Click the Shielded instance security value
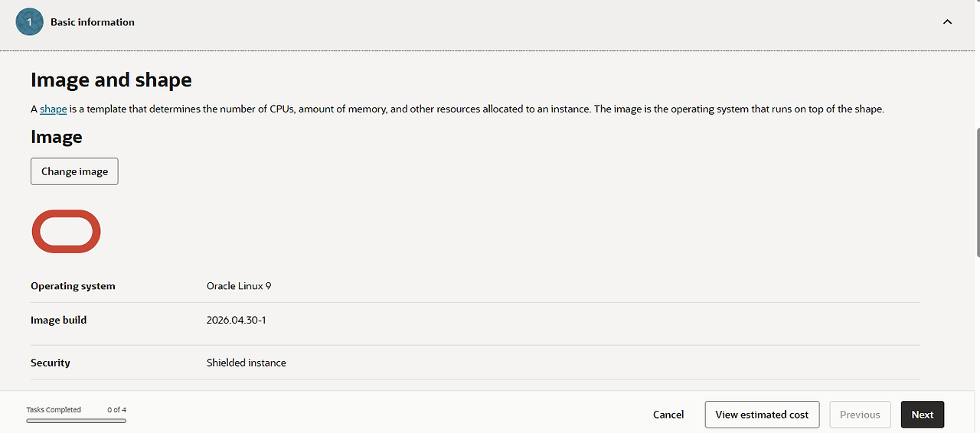The height and width of the screenshot is (433, 980). [247, 363]
